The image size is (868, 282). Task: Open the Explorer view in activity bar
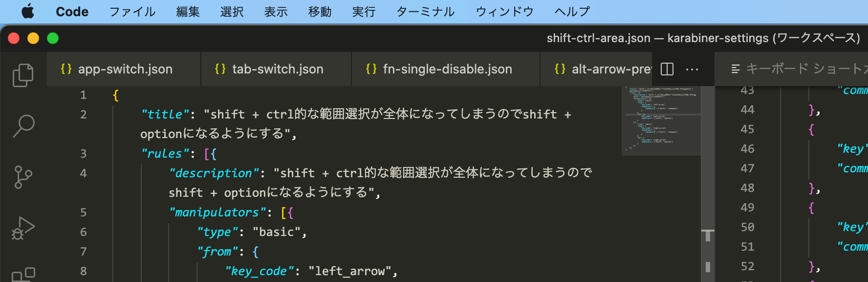pos(23,75)
